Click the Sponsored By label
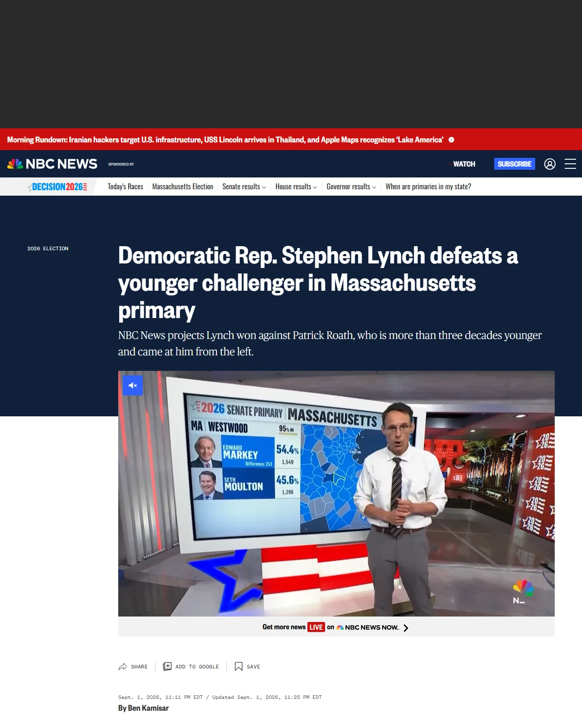The width and height of the screenshot is (582, 728). pos(121,164)
